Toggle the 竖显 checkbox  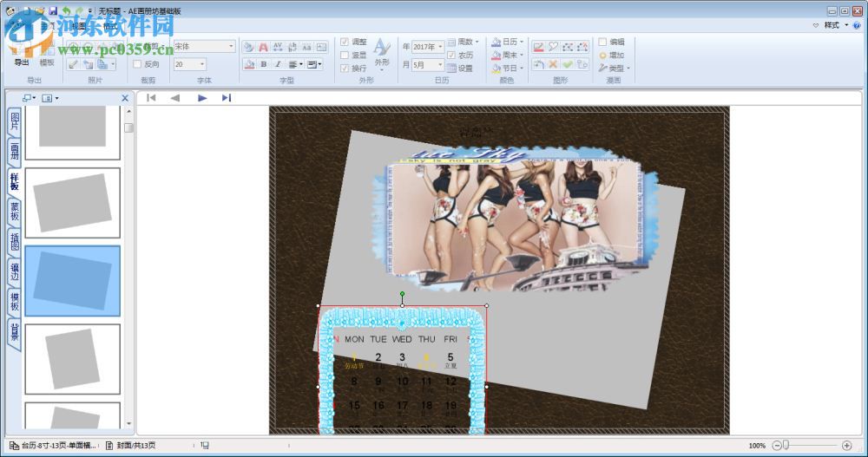(345, 55)
